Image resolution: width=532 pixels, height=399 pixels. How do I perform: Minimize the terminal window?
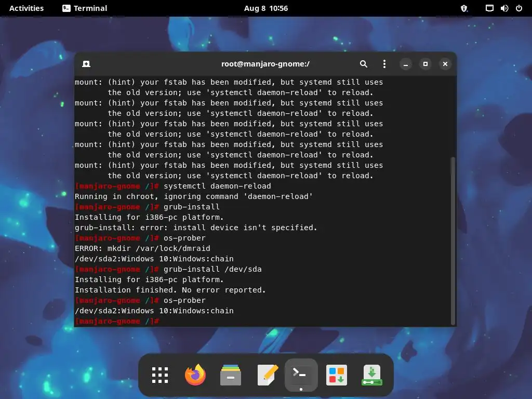[405, 64]
